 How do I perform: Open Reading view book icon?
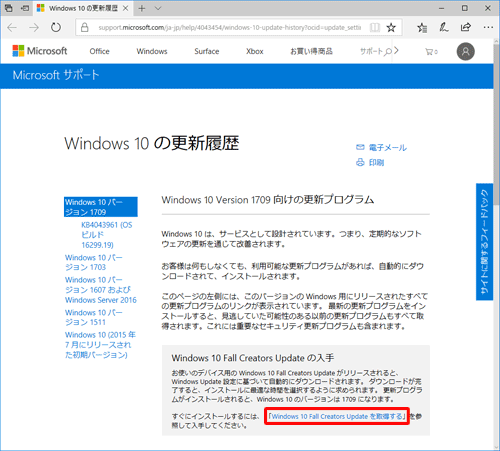375,27
